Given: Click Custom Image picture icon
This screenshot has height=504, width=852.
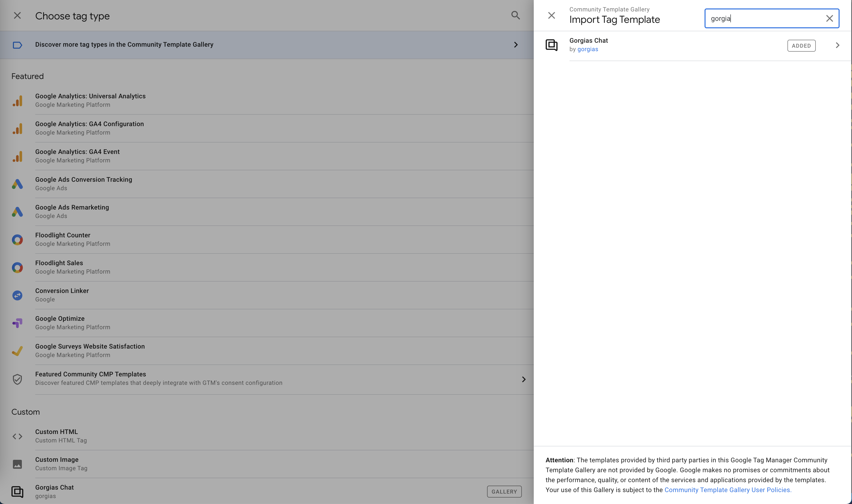Looking at the screenshot, I should click(17, 464).
